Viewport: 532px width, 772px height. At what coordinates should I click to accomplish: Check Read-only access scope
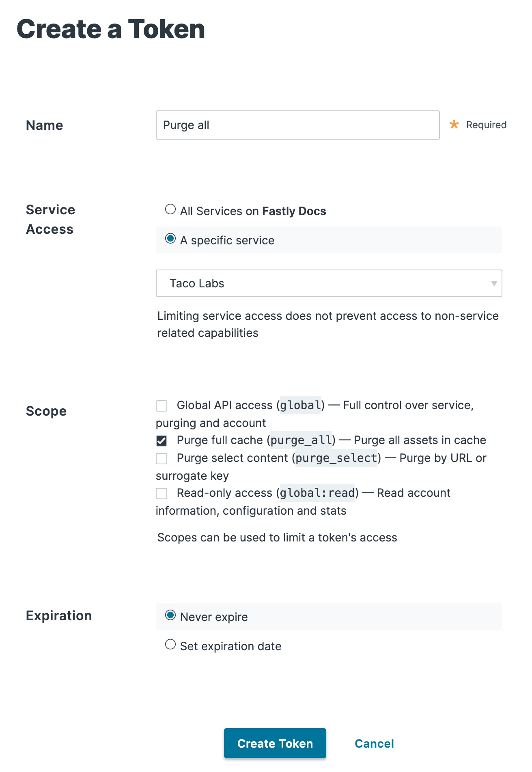click(x=162, y=493)
